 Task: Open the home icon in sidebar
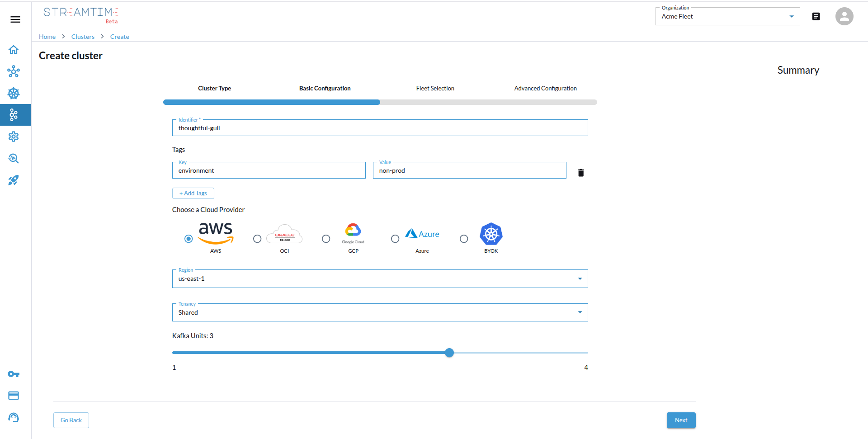click(x=14, y=50)
